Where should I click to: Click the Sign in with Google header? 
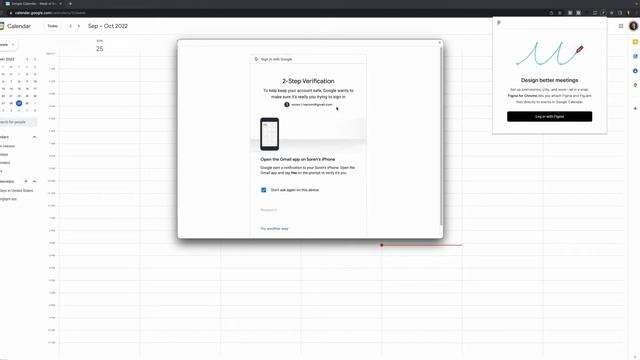click(276, 59)
